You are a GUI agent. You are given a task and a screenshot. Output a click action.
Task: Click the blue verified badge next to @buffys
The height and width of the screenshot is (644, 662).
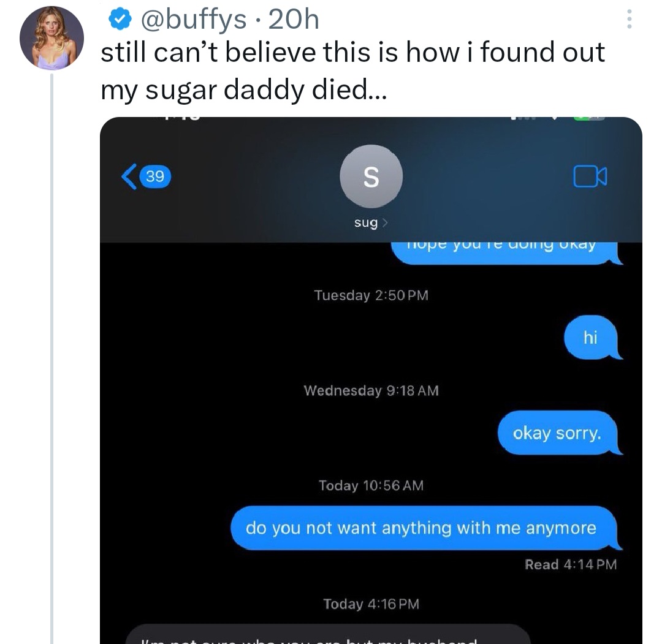coord(120,18)
